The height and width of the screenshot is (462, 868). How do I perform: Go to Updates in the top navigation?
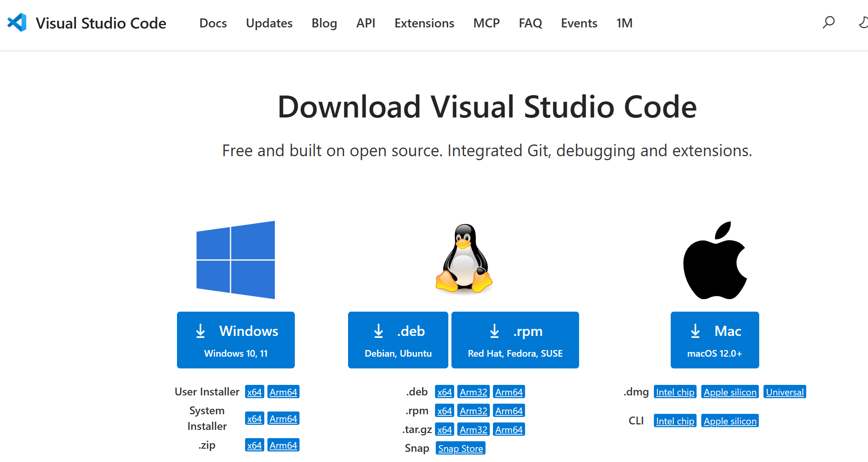[269, 23]
